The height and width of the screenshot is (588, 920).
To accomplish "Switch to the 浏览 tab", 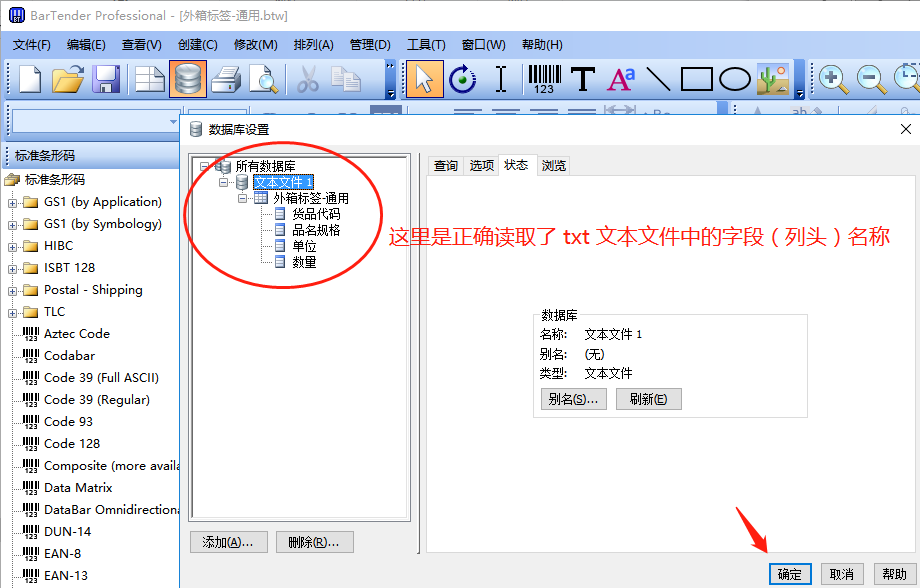I will pyautogui.click(x=553, y=166).
